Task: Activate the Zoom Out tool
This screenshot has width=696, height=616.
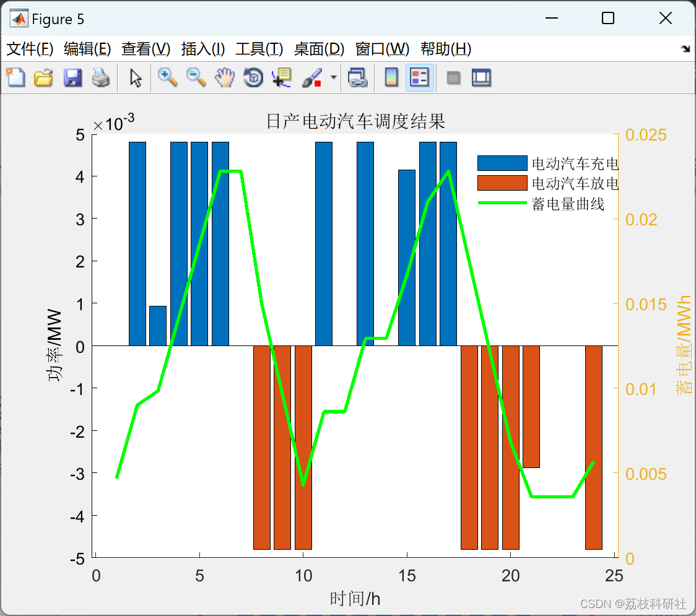Action: pyautogui.click(x=196, y=77)
